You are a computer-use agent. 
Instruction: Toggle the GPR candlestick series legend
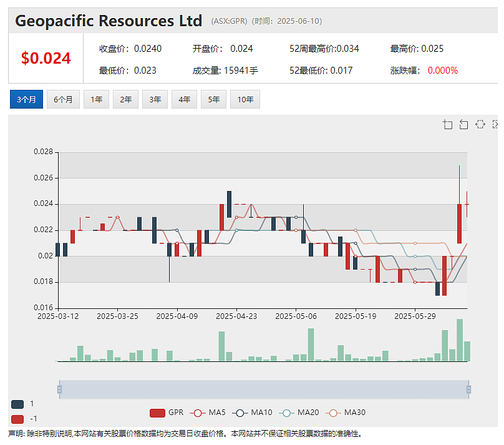point(167,413)
